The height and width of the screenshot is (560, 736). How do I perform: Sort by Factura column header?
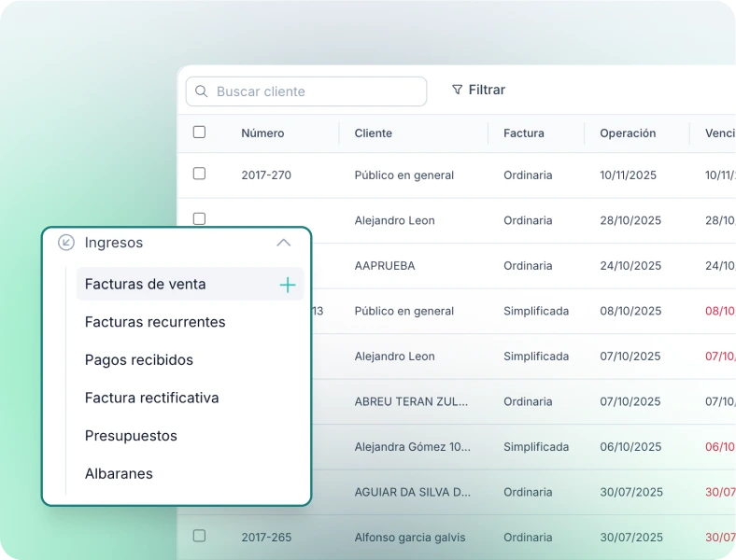(x=524, y=133)
